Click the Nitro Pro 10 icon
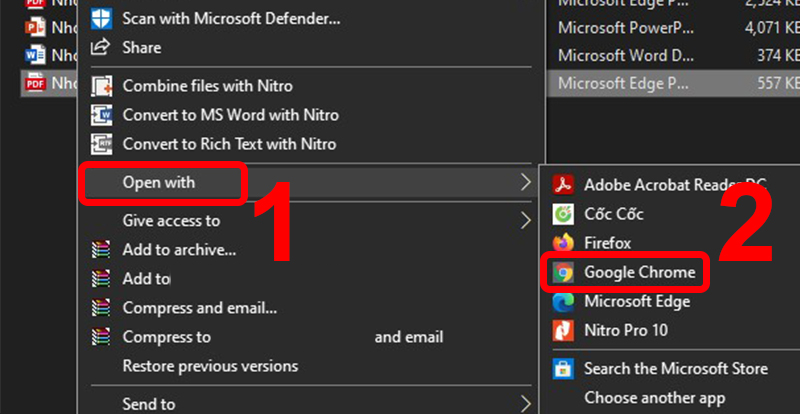The height and width of the screenshot is (414, 800). (x=563, y=330)
